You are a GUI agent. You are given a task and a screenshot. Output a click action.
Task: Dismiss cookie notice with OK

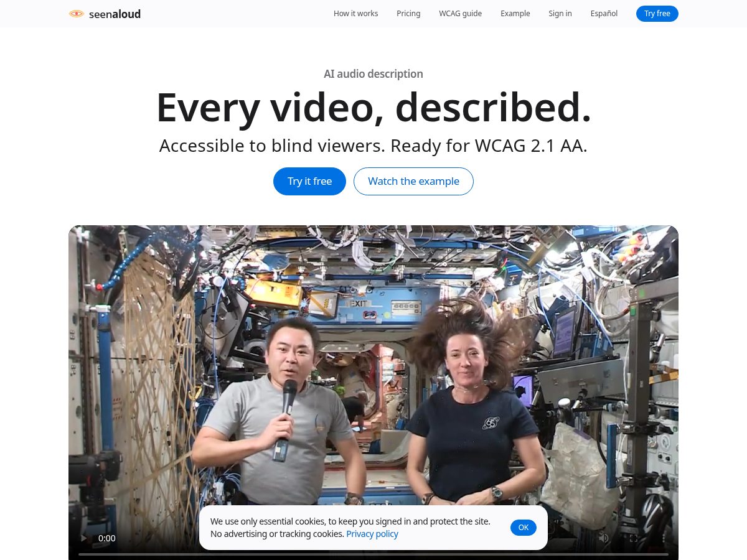coord(524,528)
